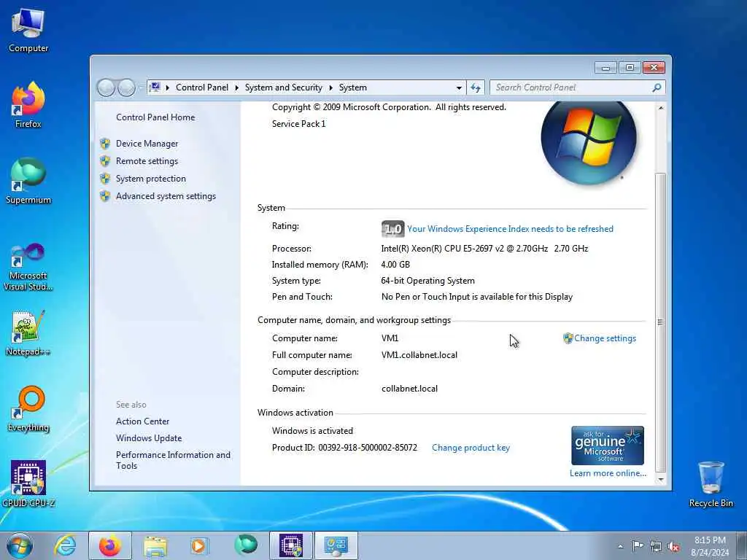
Task: Expand the root breadcrumb arrow before Control Panel
Action: (167, 87)
